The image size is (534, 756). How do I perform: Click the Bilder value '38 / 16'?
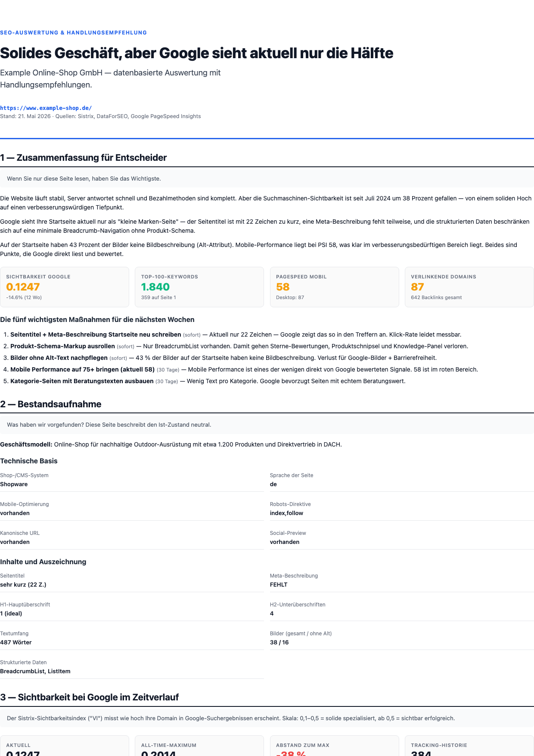coord(279,643)
